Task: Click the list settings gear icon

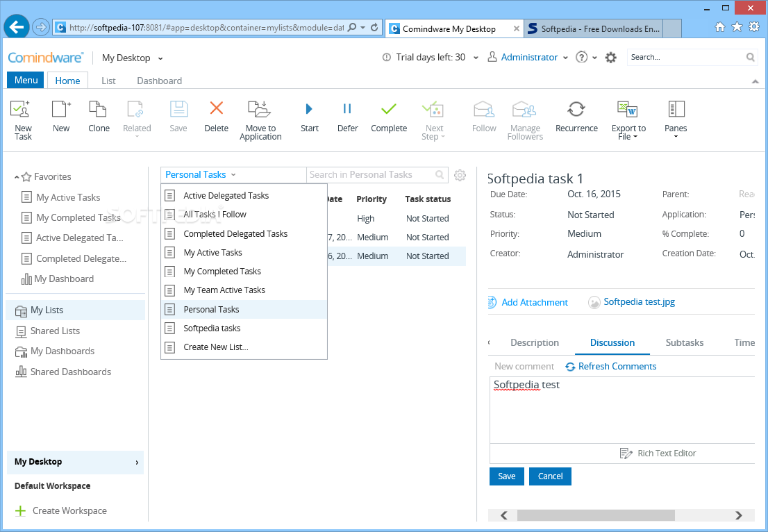Action: click(x=460, y=175)
